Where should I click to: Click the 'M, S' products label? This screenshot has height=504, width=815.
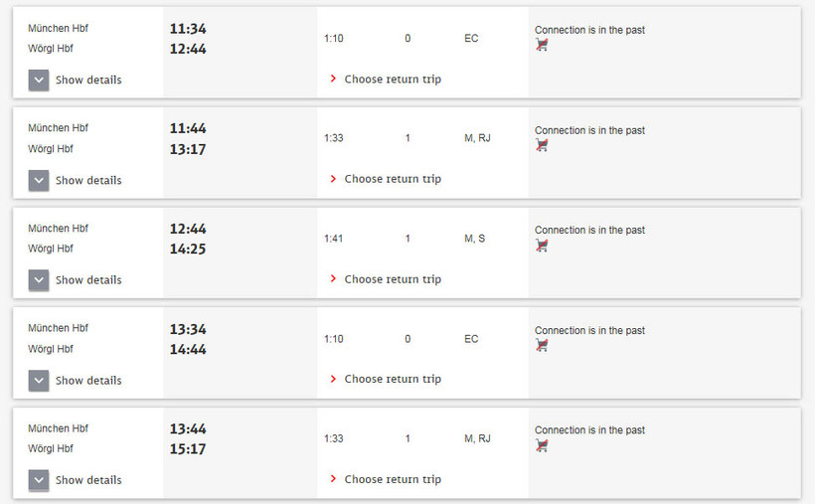(474, 239)
